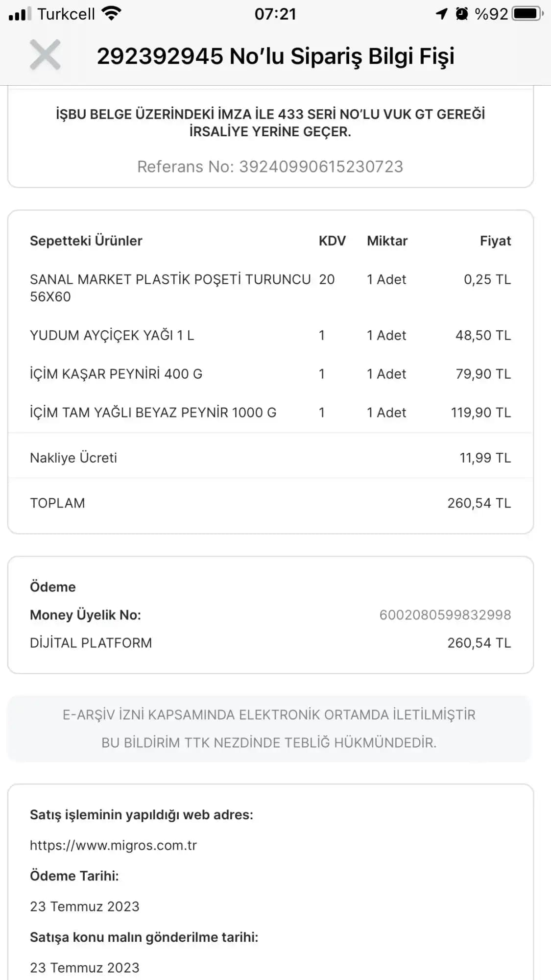Viewport: 551px width, 980px height.
Task: Tap the Ödeme Tarihi date value
Action: pyautogui.click(x=85, y=906)
